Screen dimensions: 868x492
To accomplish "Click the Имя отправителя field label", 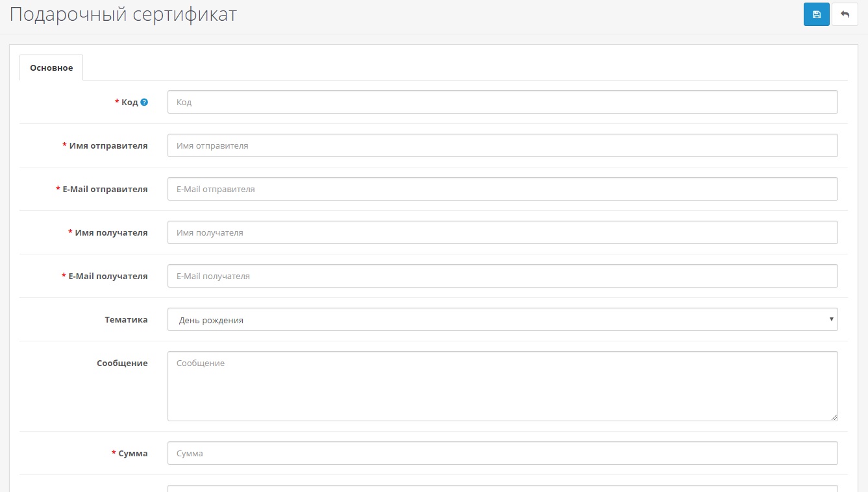I will 108,145.
